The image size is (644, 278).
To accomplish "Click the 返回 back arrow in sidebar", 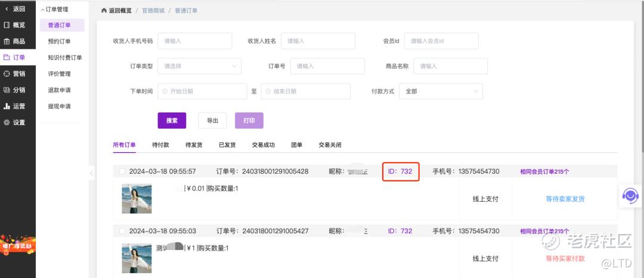I will (7, 8).
